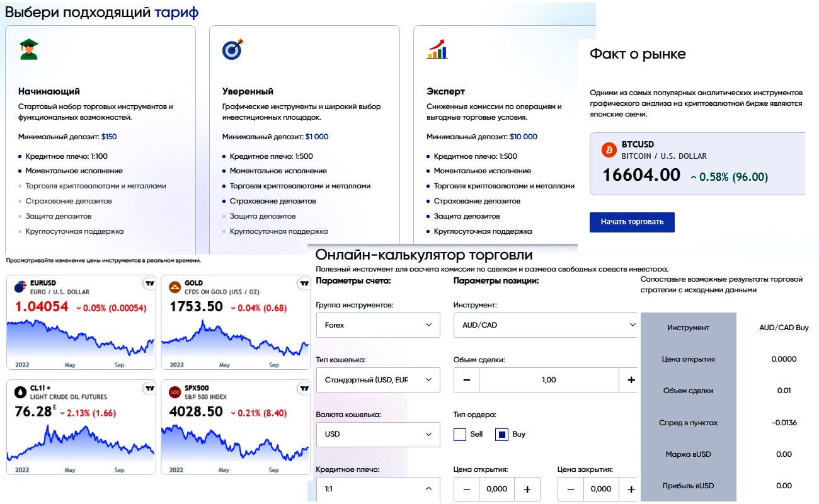The width and height of the screenshot is (819, 504).
Task: Check the Sell order type box
Action: point(460,434)
